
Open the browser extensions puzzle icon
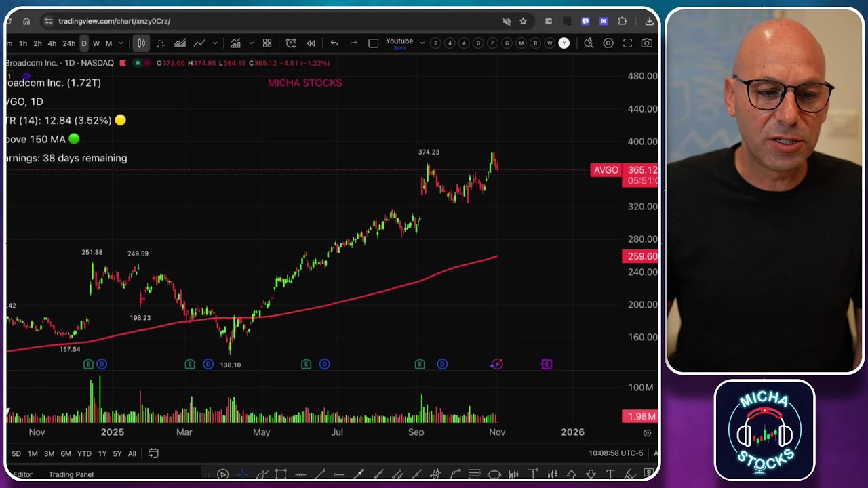point(622,21)
